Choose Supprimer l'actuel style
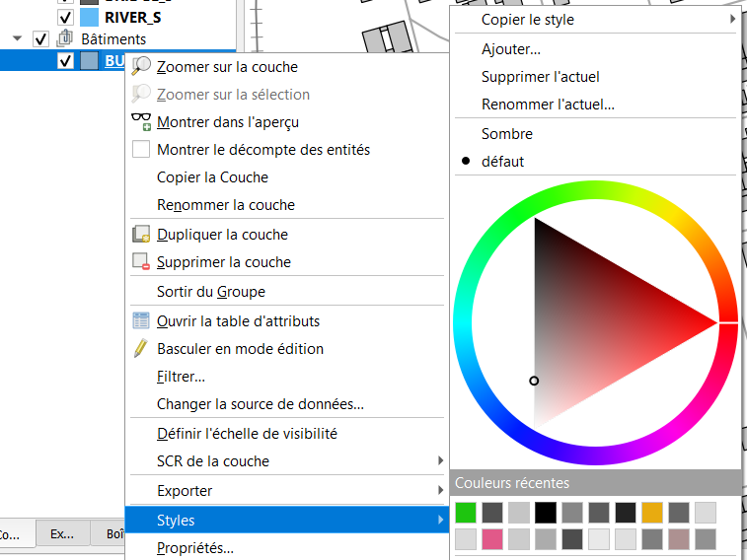The image size is (747, 560). (595, 76)
